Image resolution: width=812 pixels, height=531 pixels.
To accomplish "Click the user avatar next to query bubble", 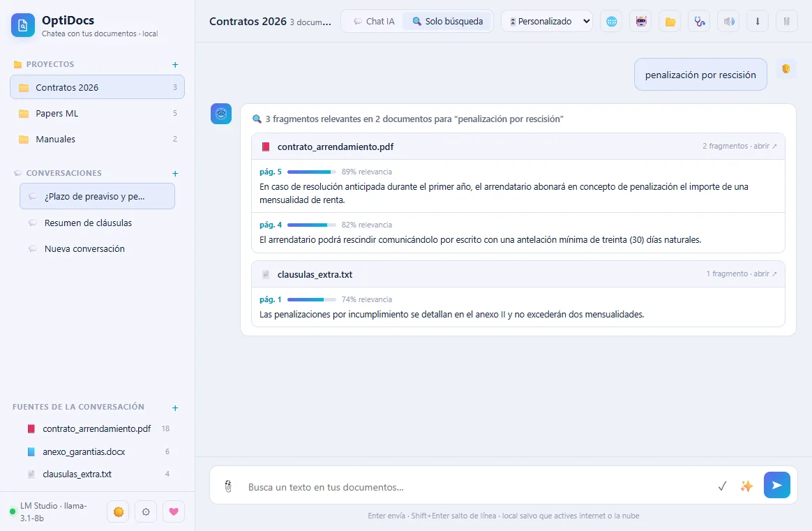I will [785, 68].
